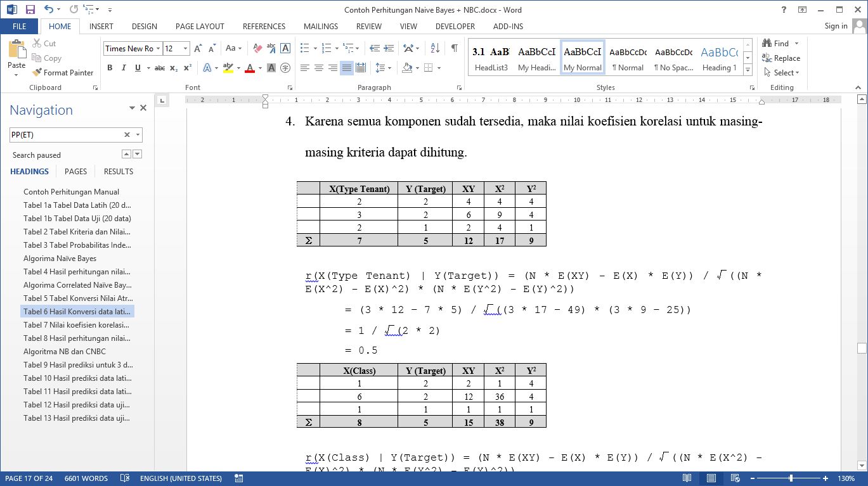Viewport: 868px width, 486px height.
Task: Click the Format Painter tool
Action: [x=63, y=73]
